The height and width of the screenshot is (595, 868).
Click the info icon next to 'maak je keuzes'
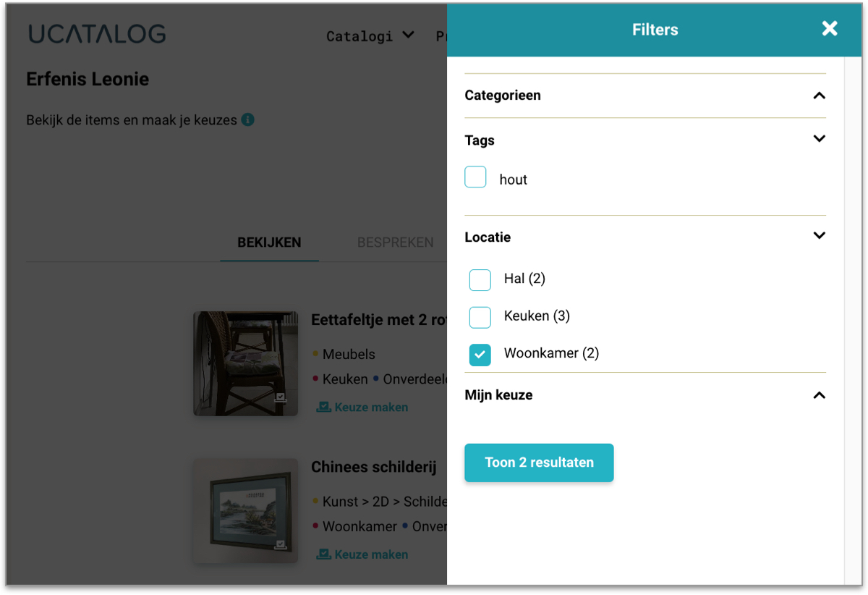(x=248, y=119)
